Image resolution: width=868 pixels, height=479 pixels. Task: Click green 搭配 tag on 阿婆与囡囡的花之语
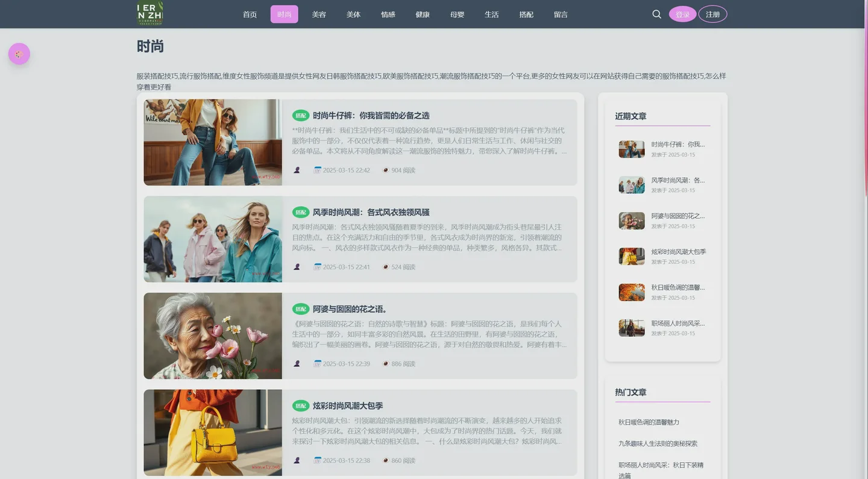(x=300, y=309)
